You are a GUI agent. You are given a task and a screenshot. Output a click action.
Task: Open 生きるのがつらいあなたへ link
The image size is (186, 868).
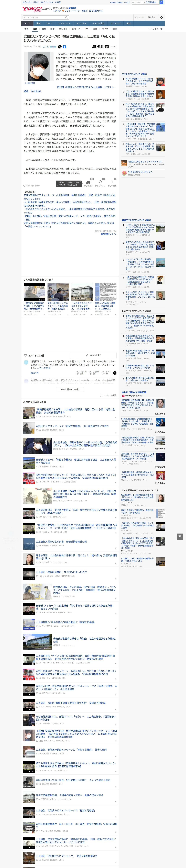(140, 172)
